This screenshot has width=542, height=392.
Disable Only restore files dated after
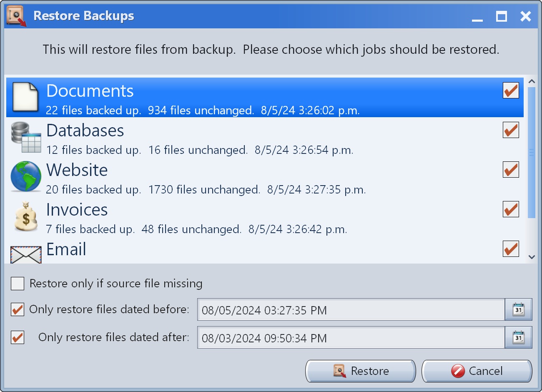click(18, 337)
